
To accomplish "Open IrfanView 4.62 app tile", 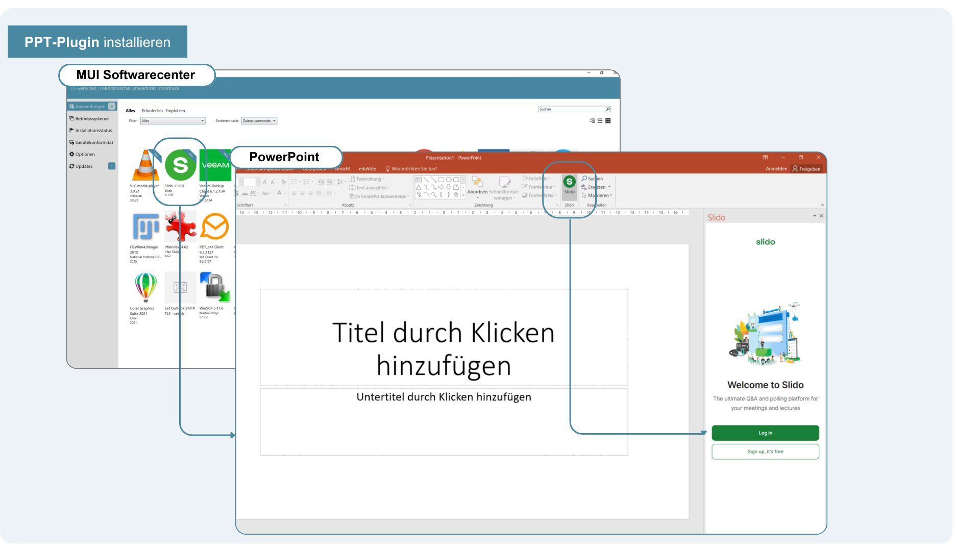I will pyautogui.click(x=180, y=235).
